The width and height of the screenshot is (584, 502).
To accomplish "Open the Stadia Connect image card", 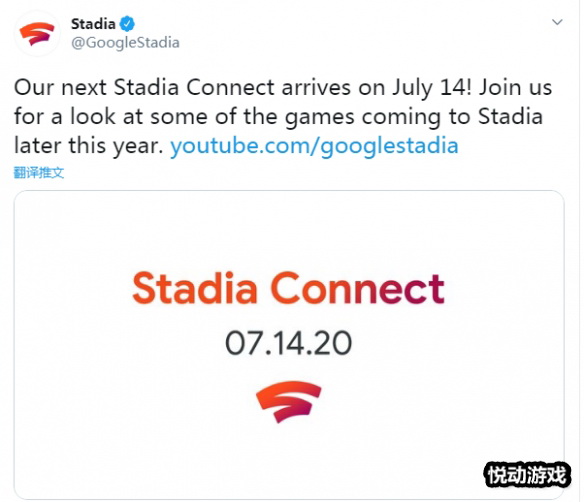I will 289,344.
